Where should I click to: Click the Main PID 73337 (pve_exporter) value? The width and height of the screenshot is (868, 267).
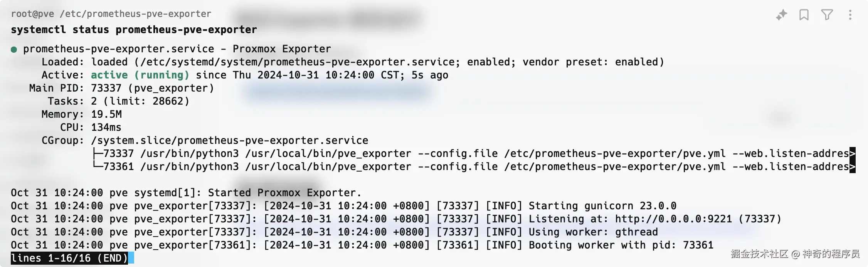click(152, 88)
